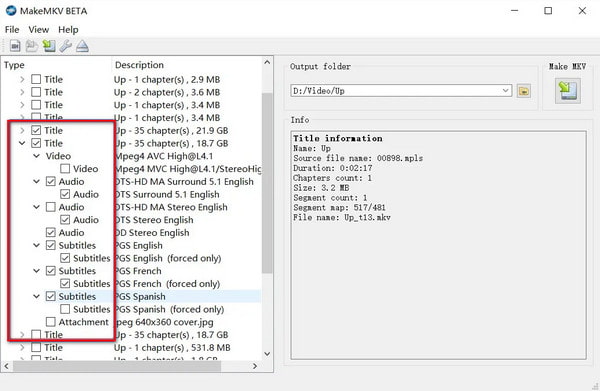Click the vertical scrollbar down arrow
The width and height of the screenshot is (600, 391).
pyautogui.click(x=267, y=354)
